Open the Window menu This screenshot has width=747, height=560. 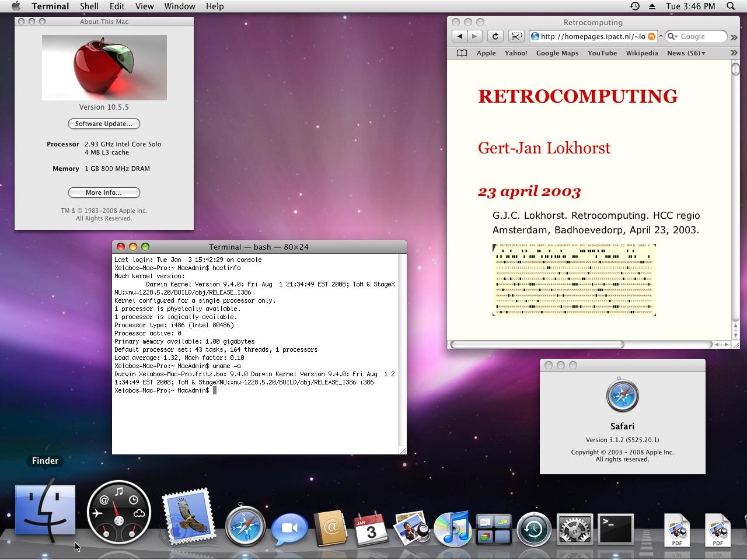tap(180, 6)
